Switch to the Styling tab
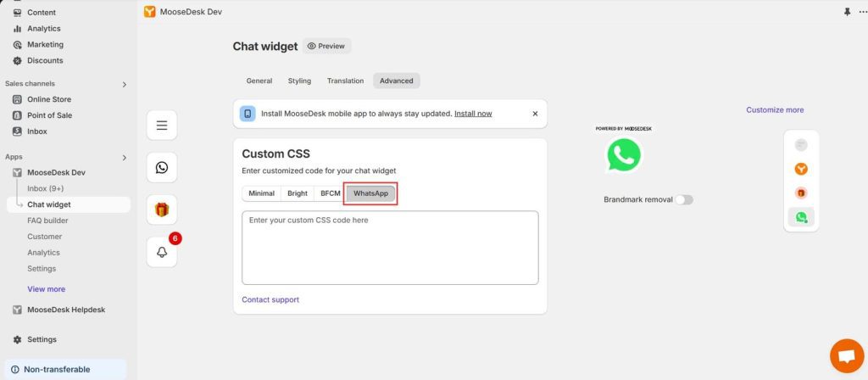868x380 pixels. point(299,81)
